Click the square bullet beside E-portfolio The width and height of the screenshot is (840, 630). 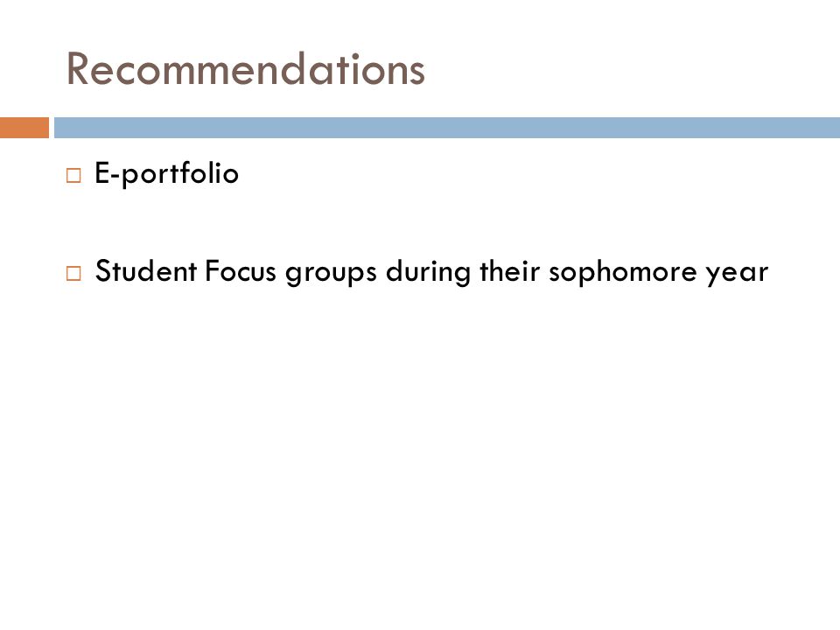pos(73,176)
